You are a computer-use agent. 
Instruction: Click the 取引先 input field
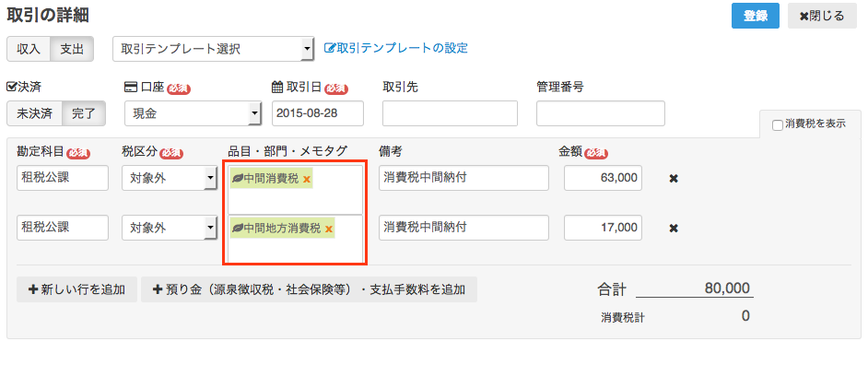tap(450, 113)
